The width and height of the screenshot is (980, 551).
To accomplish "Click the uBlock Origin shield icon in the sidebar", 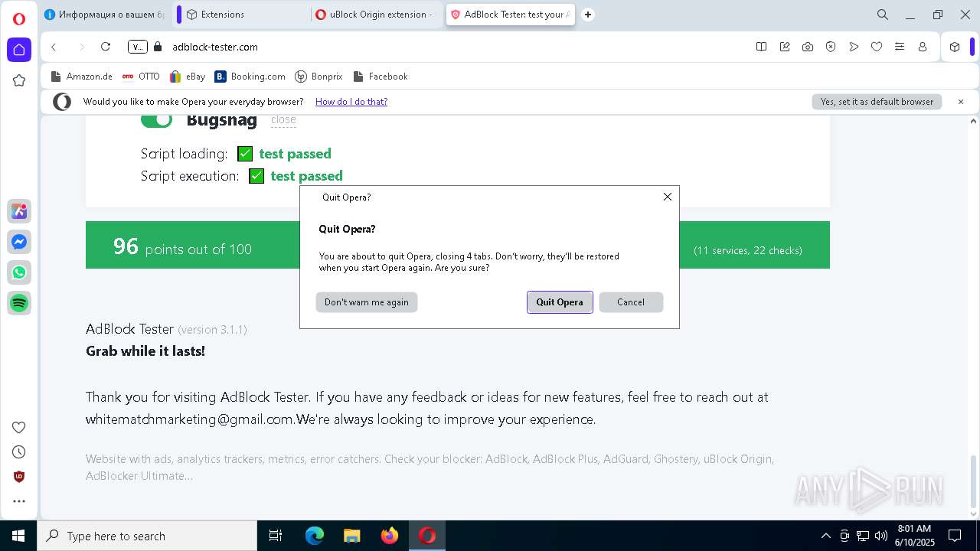I will click(19, 477).
